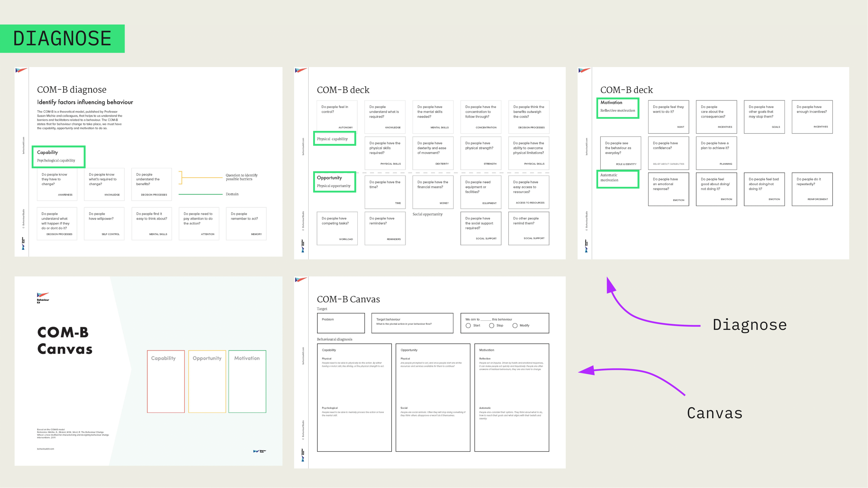This screenshot has height=488, width=868.
Task: Click the "COM-B diagnose" slide title
Action: tap(71, 90)
